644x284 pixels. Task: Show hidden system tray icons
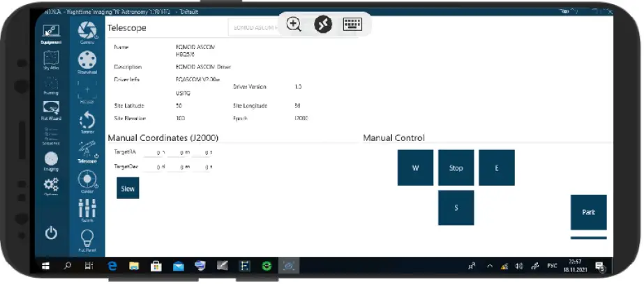pyautogui.click(x=490, y=267)
